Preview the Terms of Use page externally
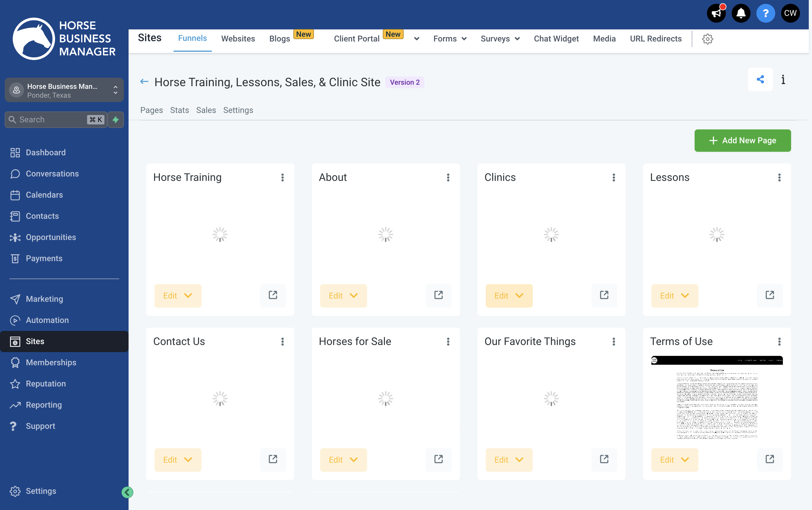The width and height of the screenshot is (812, 510). click(770, 459)
